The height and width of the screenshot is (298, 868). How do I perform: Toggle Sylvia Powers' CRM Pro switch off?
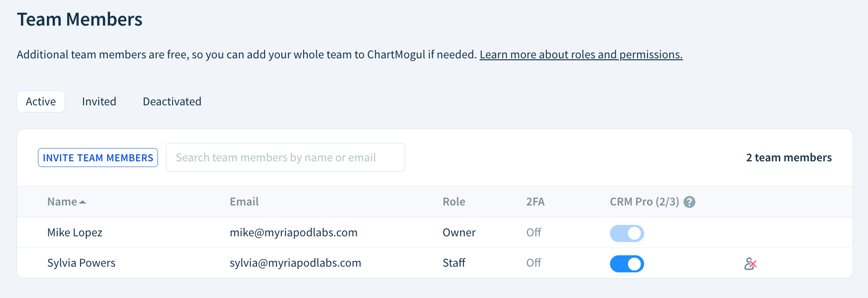(x=627, y=263)
